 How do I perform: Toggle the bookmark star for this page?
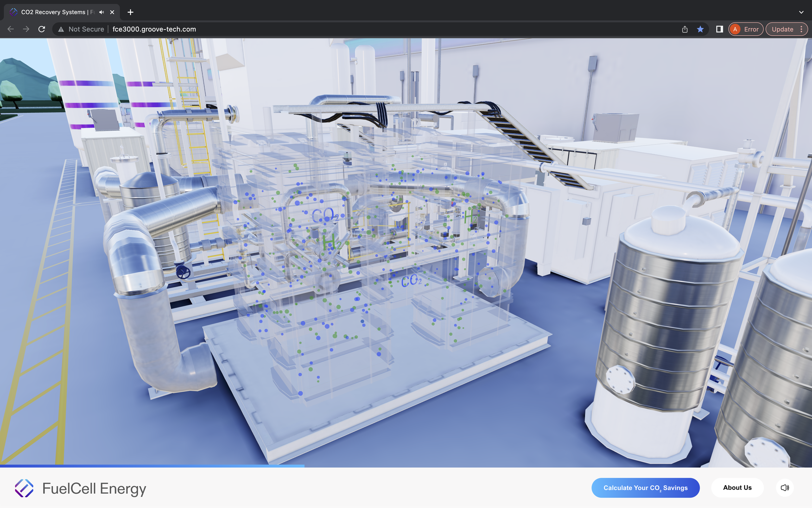tap(700, 29)
